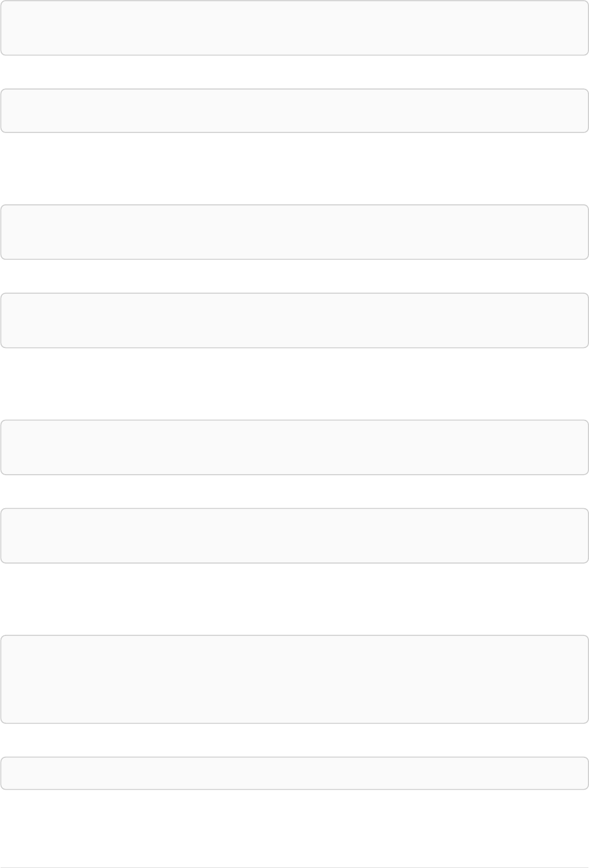The image size is (589, 868).
Task: Click the sixth gray box
Action: tap(294, 535)
